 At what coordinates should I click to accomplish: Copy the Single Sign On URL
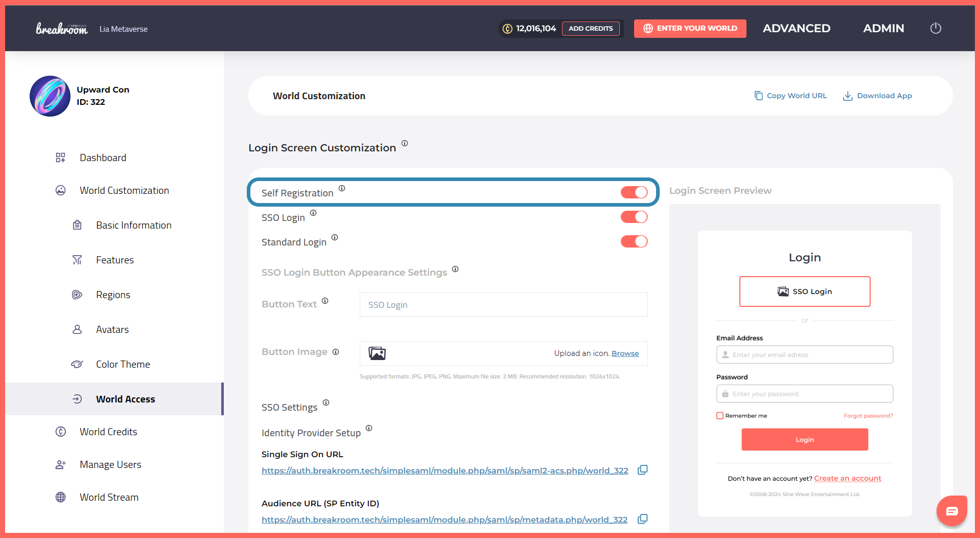coord(642,470)
